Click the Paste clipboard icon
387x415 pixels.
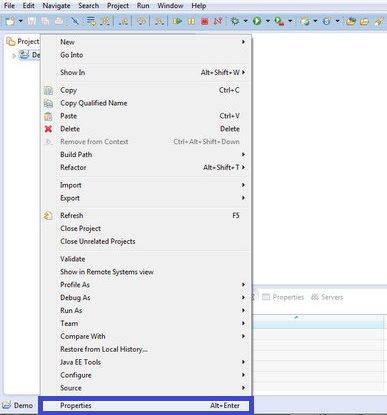click(x=48, y=116)
